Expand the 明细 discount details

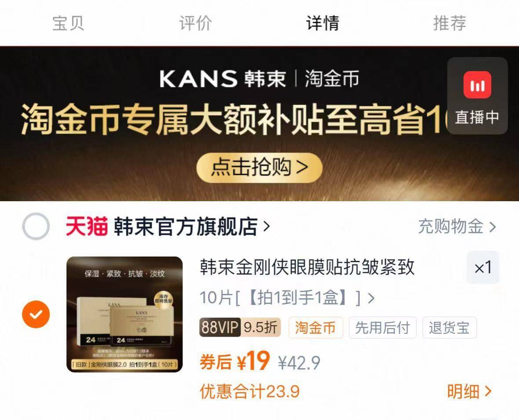click(x=469, y=391)
